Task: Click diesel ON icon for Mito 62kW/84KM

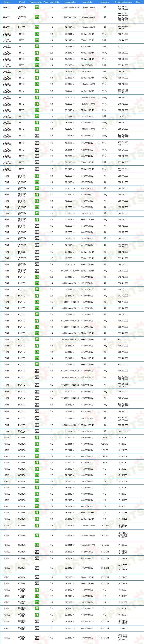Action: pyautogui.click(x=37, y=150)
